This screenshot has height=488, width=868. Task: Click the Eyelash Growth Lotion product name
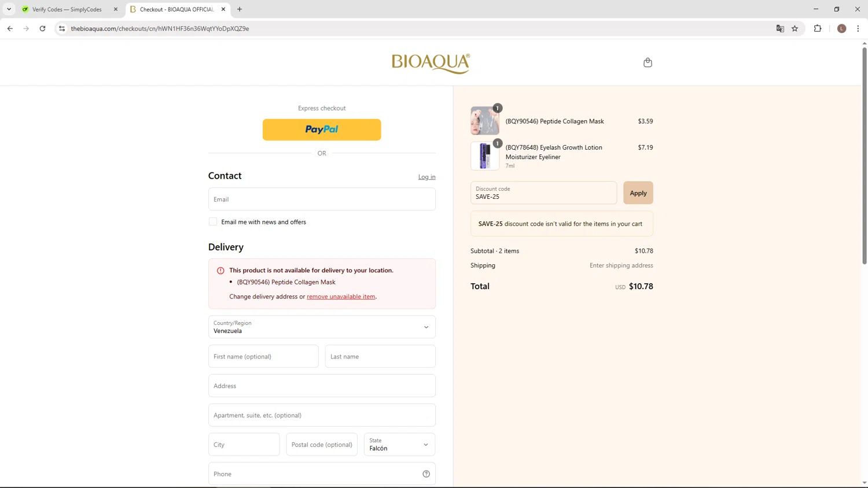pyautogui.click(x=554, y=152)
